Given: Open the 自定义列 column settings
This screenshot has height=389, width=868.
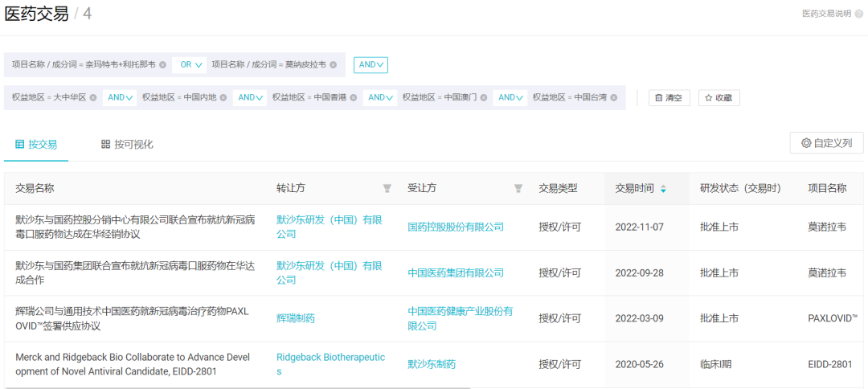Looking at the screenshot, I should [x=826, y=143].
